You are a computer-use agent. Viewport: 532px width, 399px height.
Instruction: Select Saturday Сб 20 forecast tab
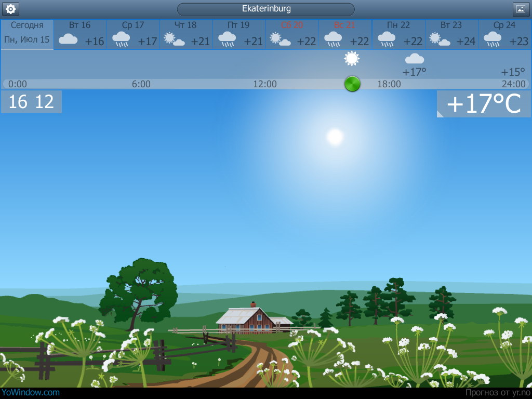click(x=292, y=34)
